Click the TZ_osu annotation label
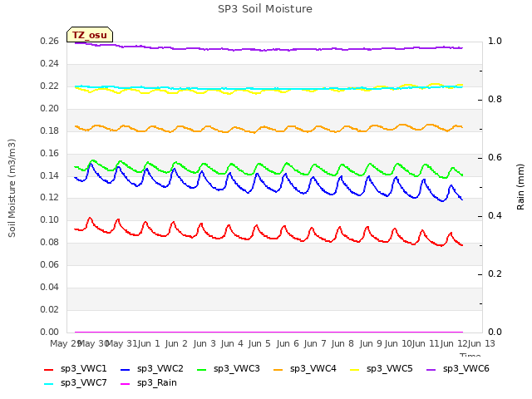 90,35
